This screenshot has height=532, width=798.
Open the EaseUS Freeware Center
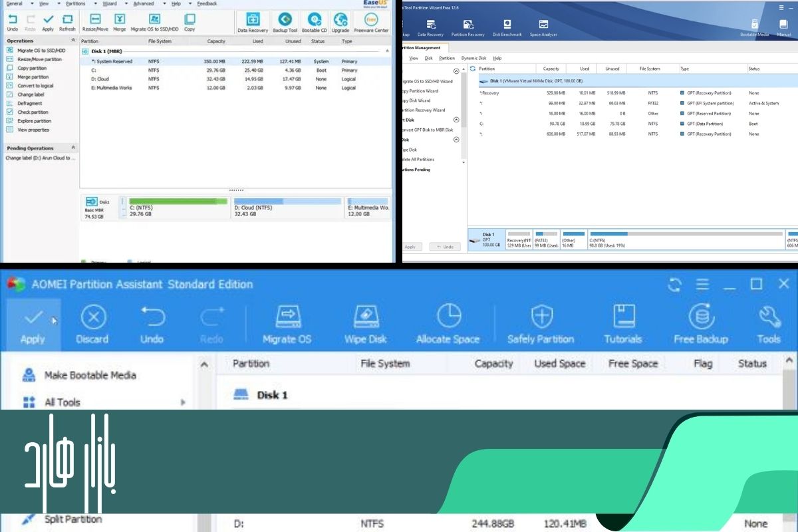tap(371, 23)
